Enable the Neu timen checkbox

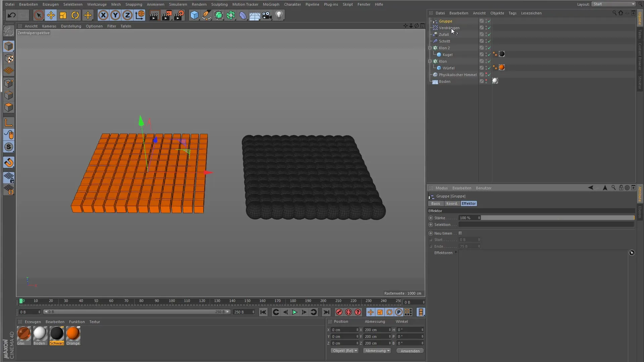point(461,233)
